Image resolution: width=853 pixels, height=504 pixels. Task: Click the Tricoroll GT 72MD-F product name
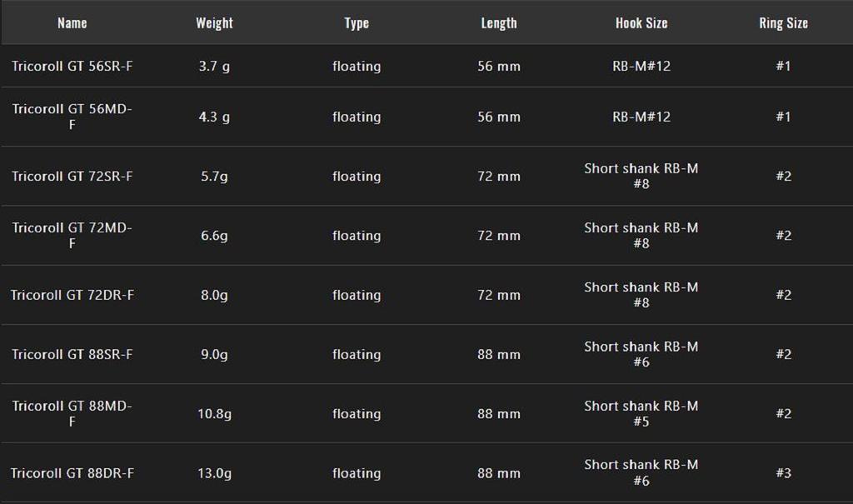click(x=72, y=235)
